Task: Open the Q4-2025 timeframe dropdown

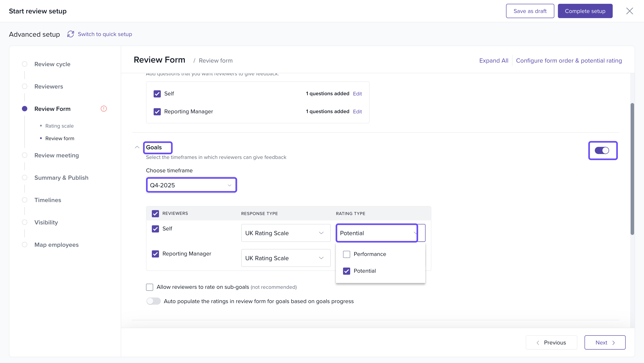Action: pyautogui.click(x=191, y=185)
